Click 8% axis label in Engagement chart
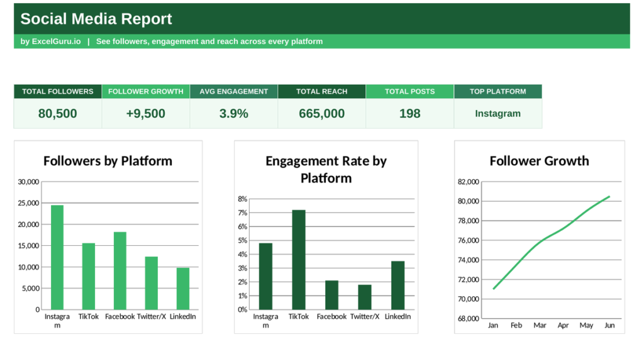The image size is (644, 337). [x=242, y=199]
